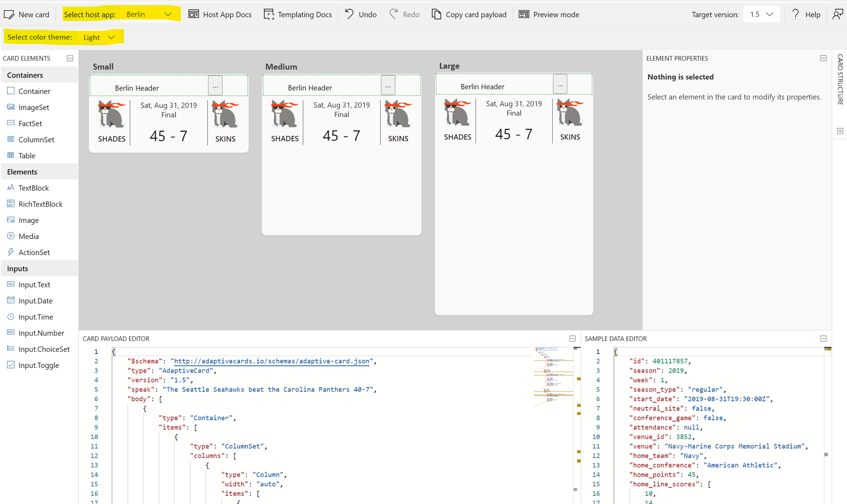Click the Help icon
The height and width of the screenshot is (504, 847).
[806, 14]
